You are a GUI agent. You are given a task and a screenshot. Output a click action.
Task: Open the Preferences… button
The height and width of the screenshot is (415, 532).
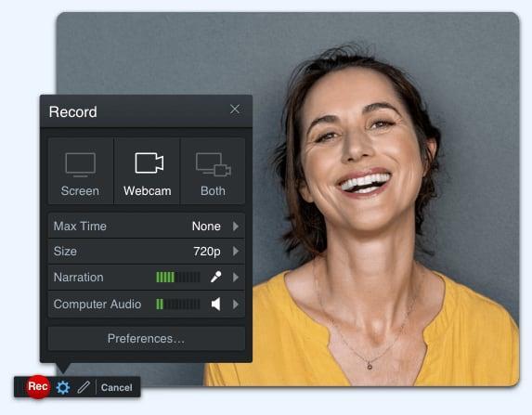pos(147,339)
